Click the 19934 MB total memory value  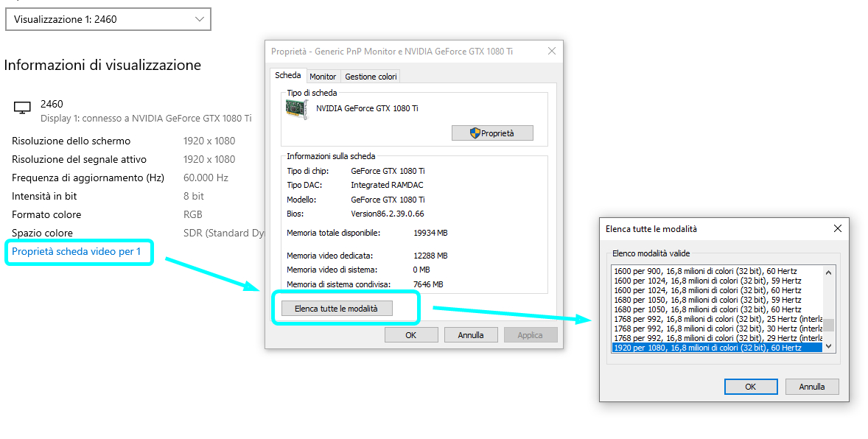pyautogui.click(x=430, y=233)
